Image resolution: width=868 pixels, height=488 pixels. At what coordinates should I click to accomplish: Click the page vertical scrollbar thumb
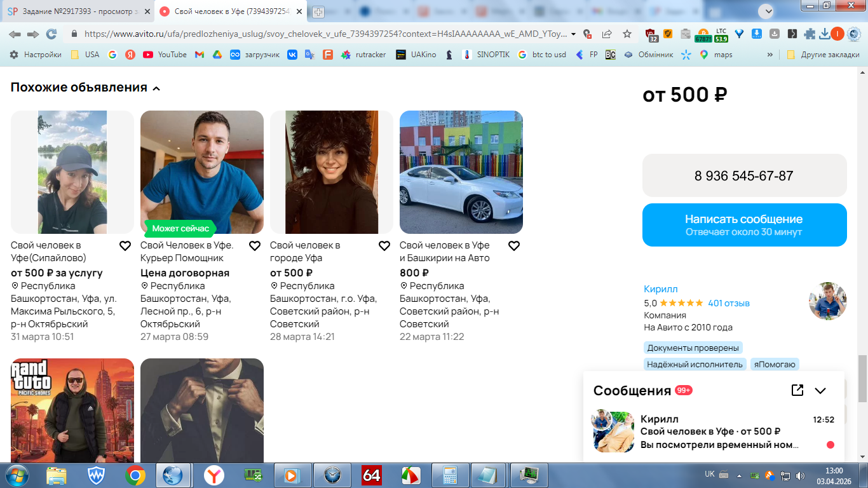tap(862, 378)
